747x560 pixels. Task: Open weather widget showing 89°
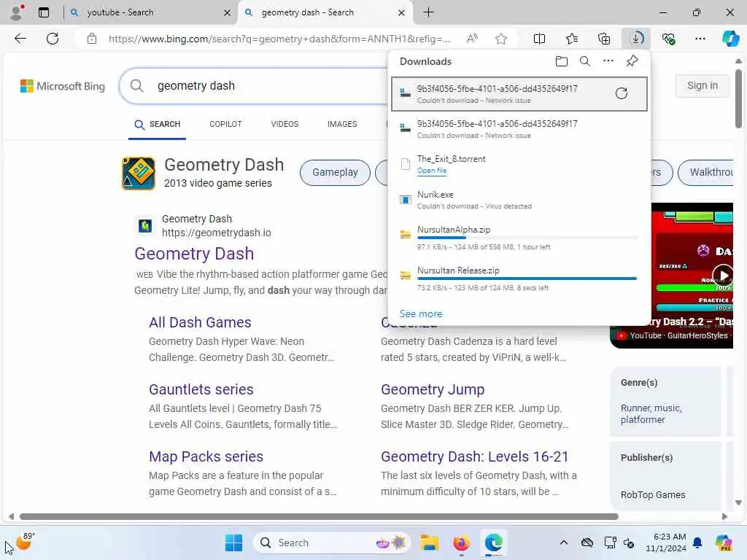(24, 541)
